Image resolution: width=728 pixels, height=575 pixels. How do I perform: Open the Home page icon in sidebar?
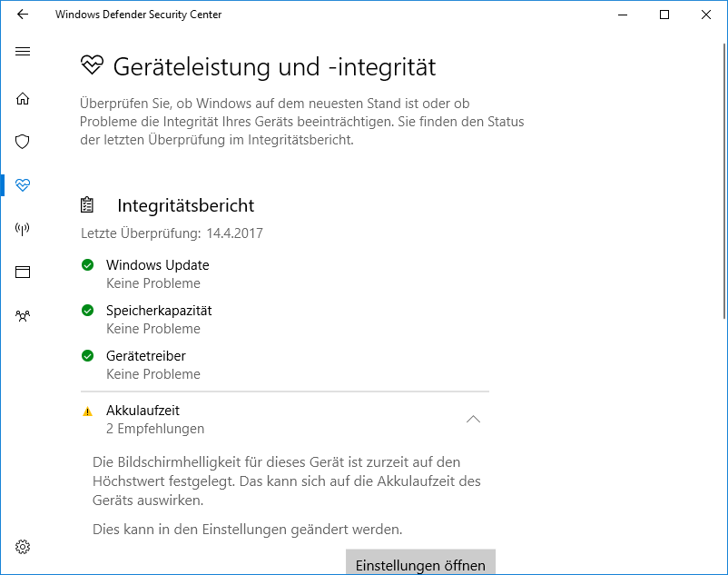coord(23,98)
